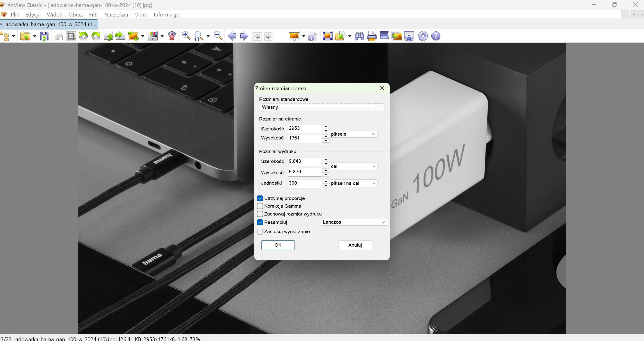The height and width of the screenshot is (341, 644).
Task: Open Widok menu
Action: coord(55,14)
